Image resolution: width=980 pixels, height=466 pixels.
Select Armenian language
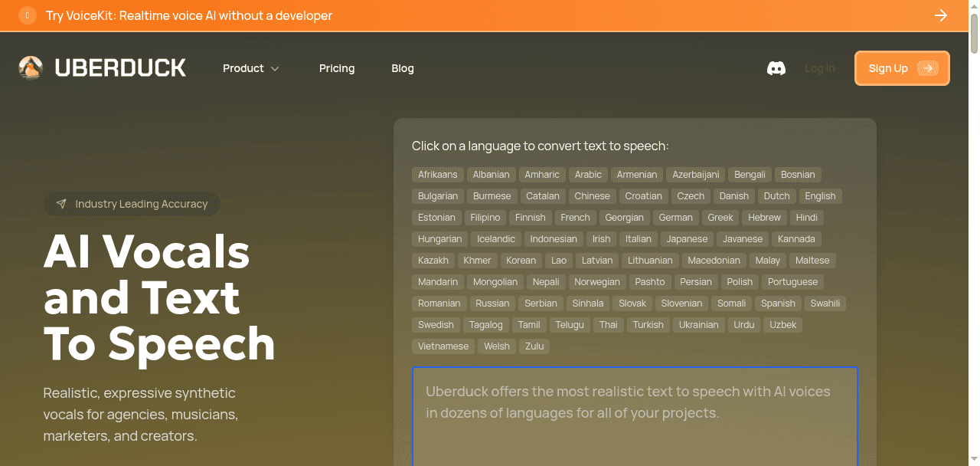coord(637,175)
